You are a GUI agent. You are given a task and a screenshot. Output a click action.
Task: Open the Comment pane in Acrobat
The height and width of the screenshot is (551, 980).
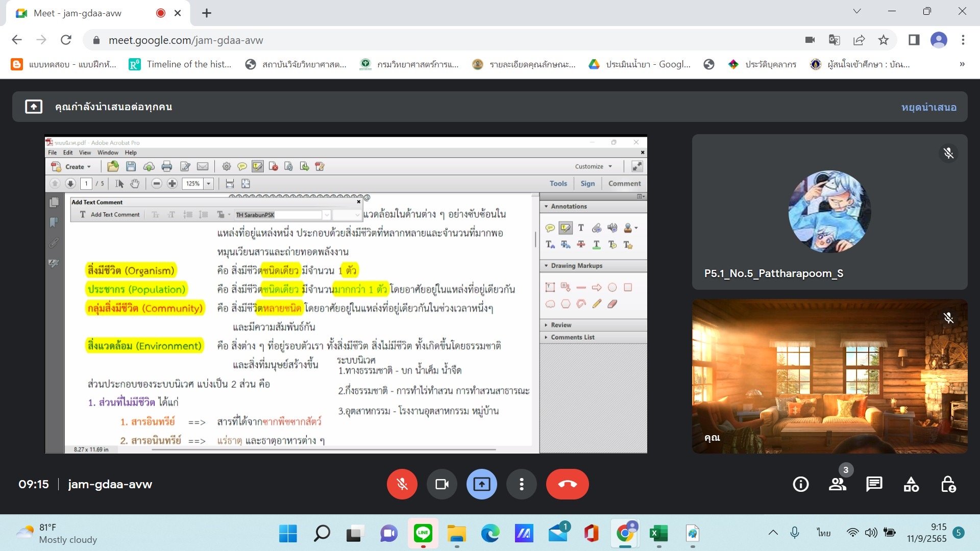(624, 184)
